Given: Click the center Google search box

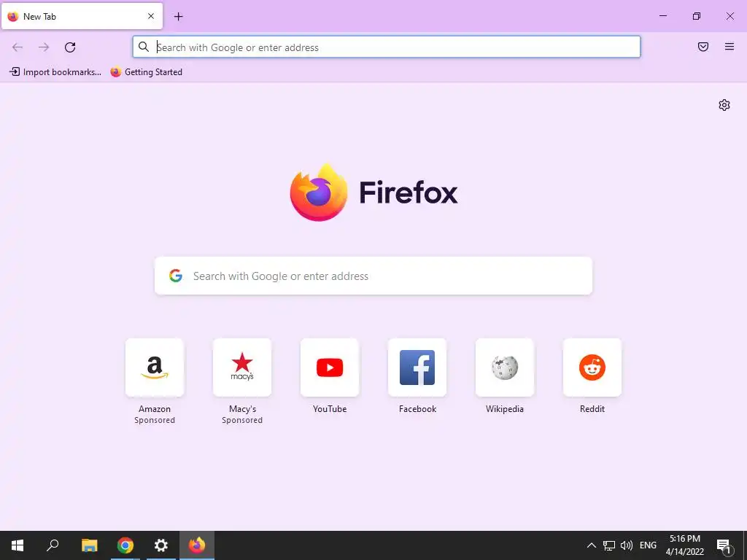Looking at the screenshot, I should [x=373, y=276].
